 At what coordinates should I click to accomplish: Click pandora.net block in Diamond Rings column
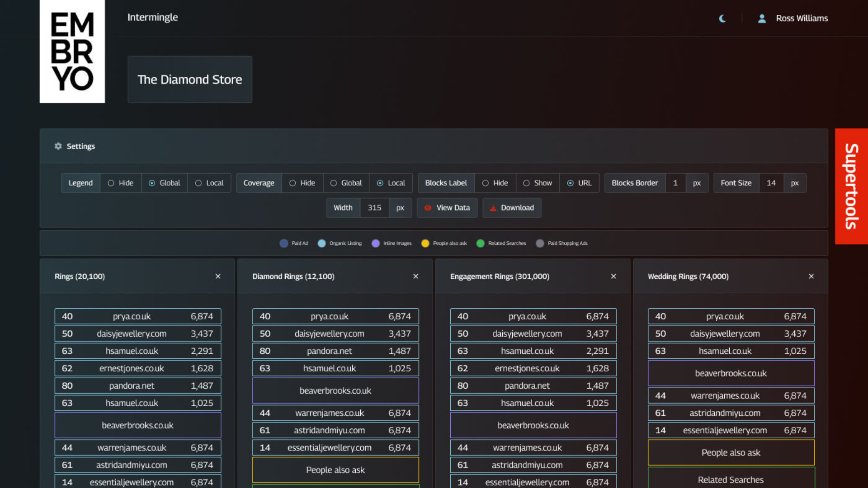point(335,351)
